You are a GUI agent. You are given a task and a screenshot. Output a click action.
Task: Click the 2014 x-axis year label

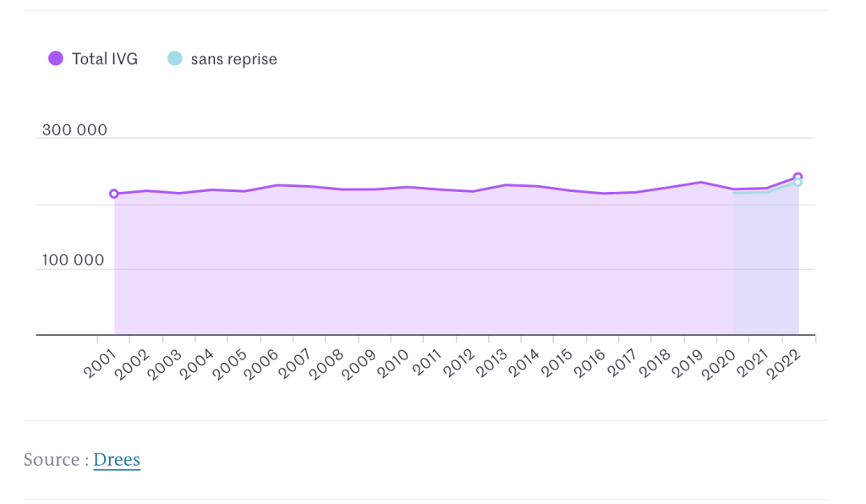coord(524,365)
